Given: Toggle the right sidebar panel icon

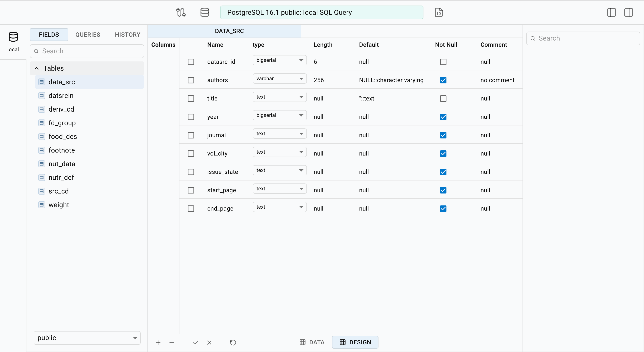Looking at the screenshot, I should click(x=628, y=12).
